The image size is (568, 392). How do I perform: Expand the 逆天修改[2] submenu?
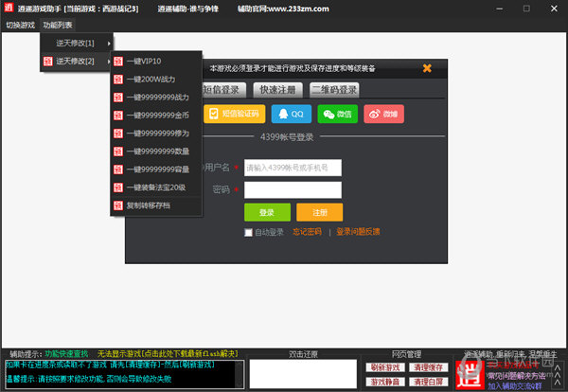(x=78, y=62)
